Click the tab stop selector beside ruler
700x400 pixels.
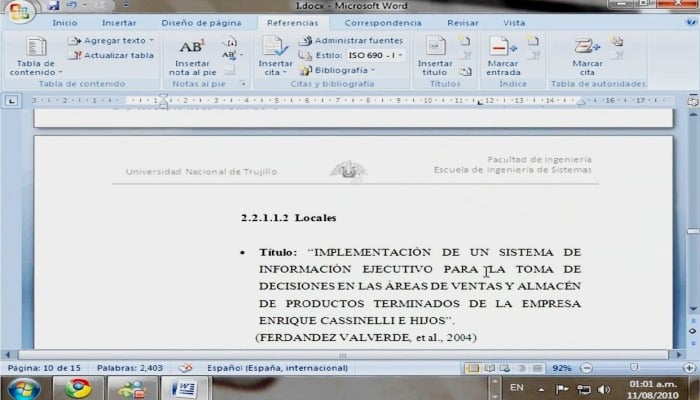(12, 101)
